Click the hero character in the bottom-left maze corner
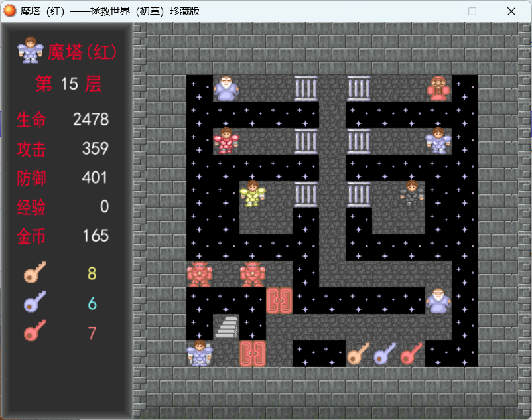 click(x=200, y=354)
